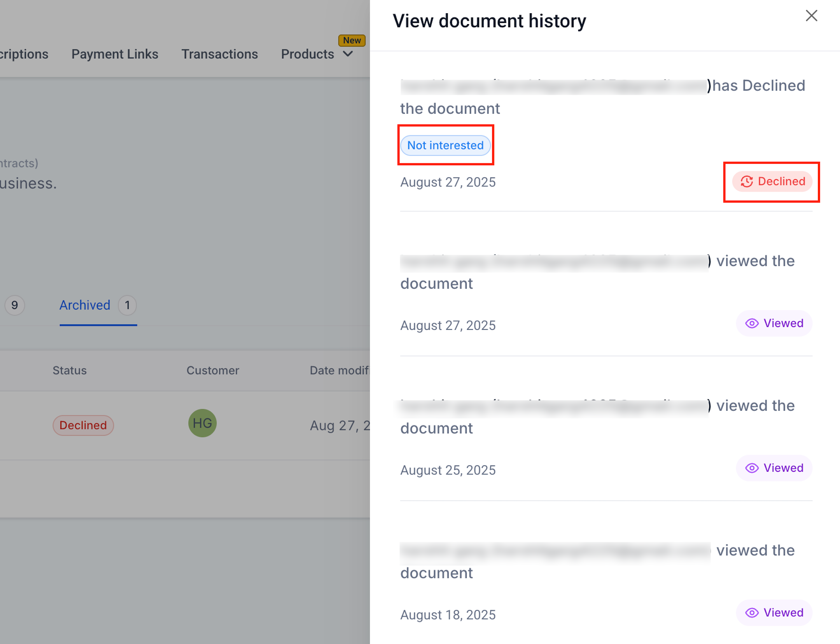Click the eye icon for August 25 view
This screenshot has height=644, width=840.
click(752, 468)
